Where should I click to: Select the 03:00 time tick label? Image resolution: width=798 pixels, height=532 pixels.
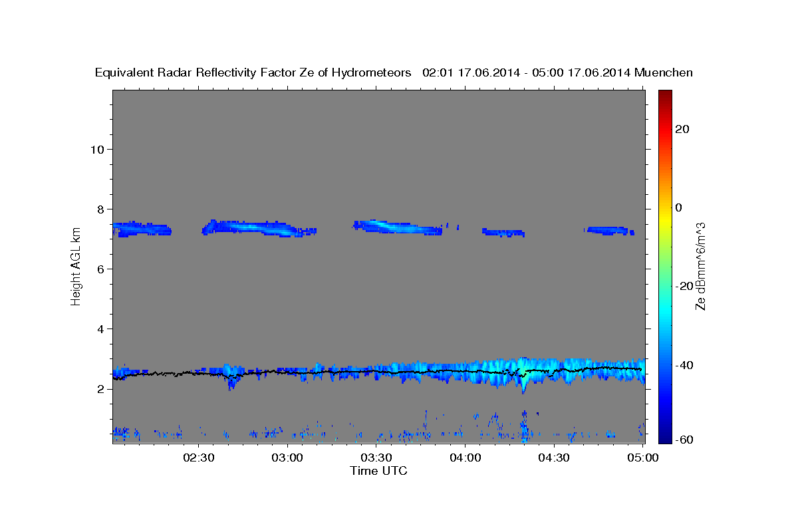pos(288,458)
